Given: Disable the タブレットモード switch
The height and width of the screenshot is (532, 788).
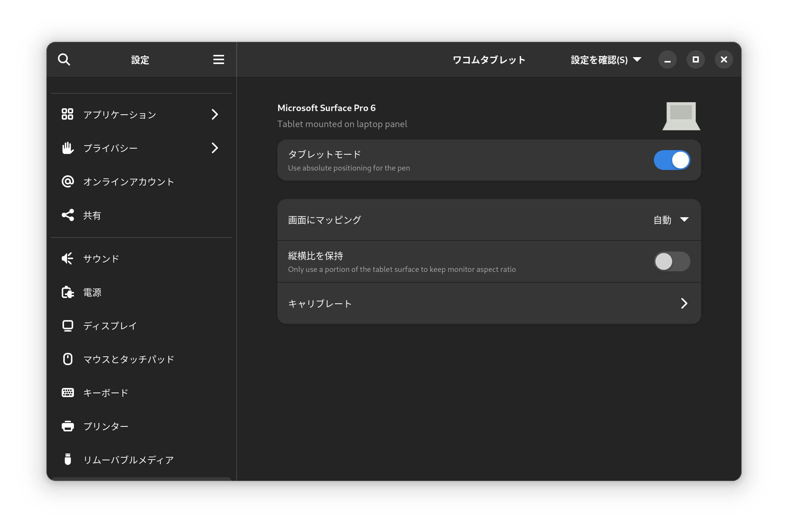Looking at the screenshot, I should pos(672,160).
